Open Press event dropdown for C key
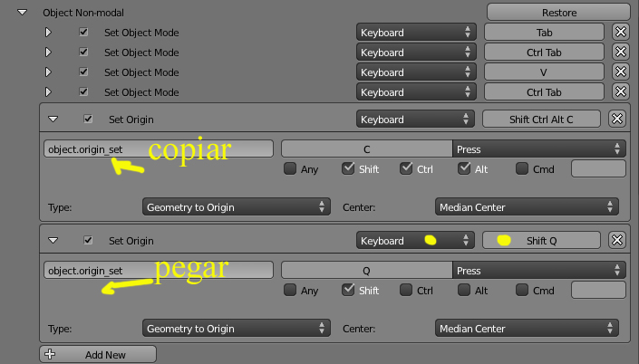Image resolution: width=639 pixels, height=364 pixels. pos(538,148)
